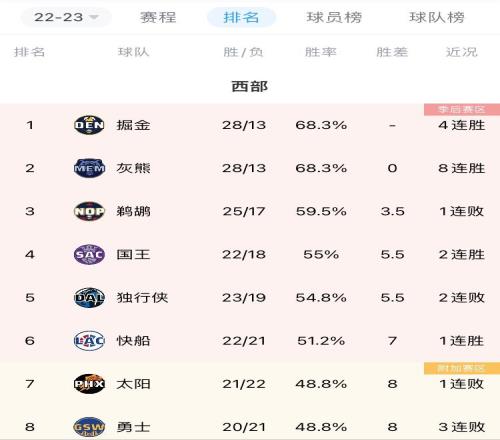This screenshot has height=440, width=500.
Task: Click the 近况 column header
Action: pyautogui.click(x=462, y=52)
